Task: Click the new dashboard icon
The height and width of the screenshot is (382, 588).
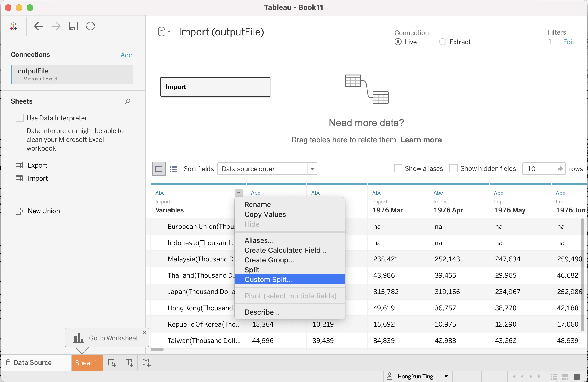Action: (x=129, y=363)
